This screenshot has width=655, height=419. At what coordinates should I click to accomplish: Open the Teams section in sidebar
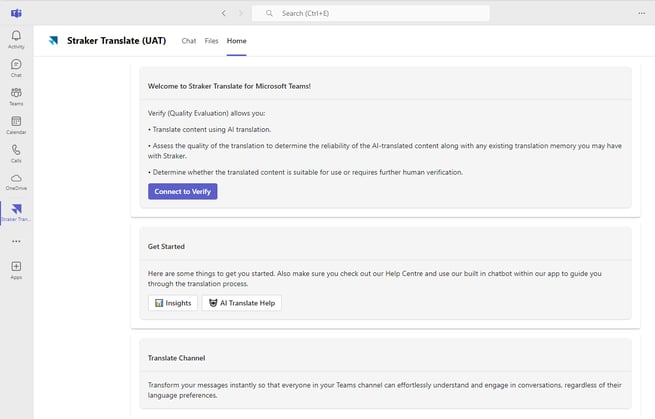pyautogui.click(x=16, y=96)
